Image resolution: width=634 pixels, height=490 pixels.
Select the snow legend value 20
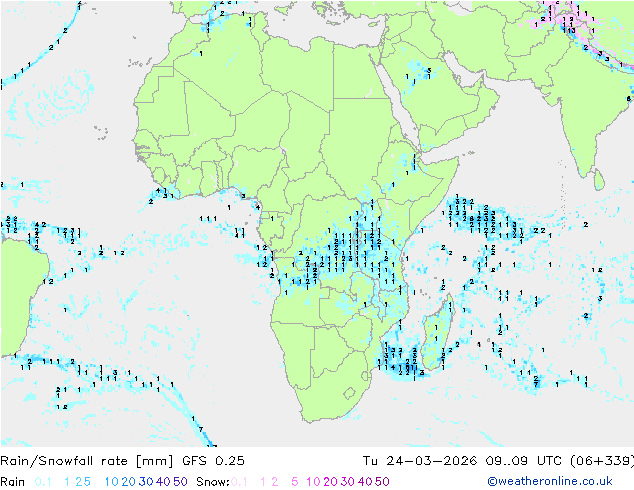coord(330,482)
